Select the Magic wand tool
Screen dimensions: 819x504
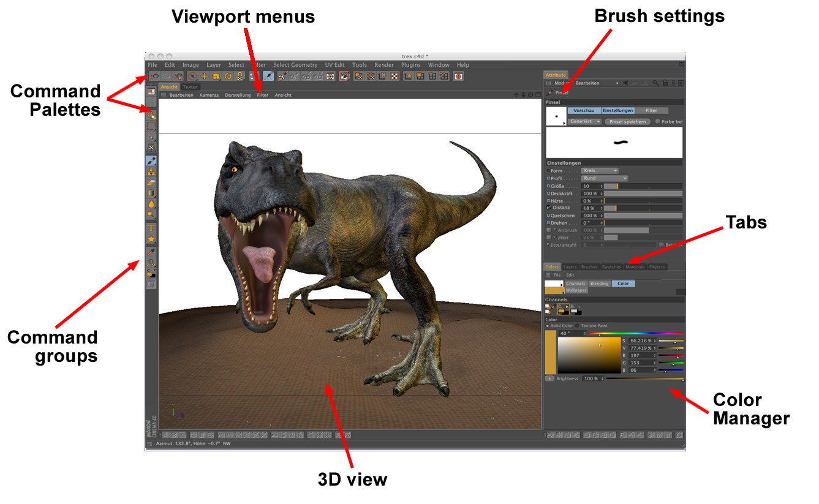[x=151, y=137]
